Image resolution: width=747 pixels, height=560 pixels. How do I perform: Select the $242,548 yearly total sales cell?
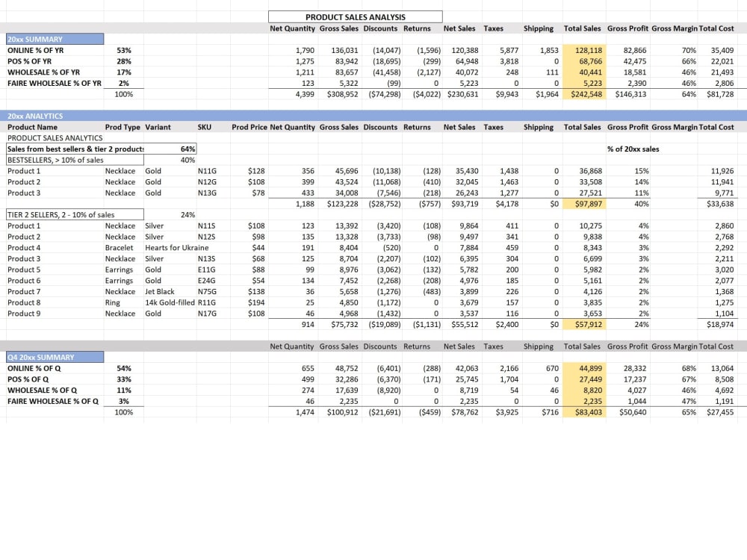click(584, 94)
